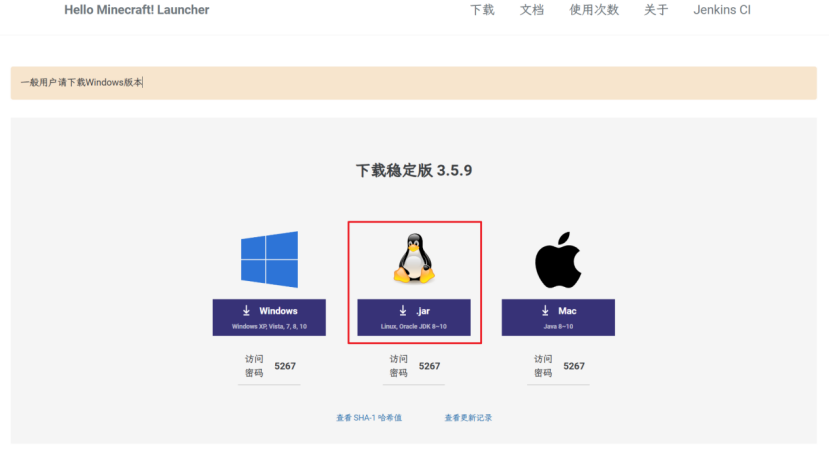829x454 pixels.
Task: Select access code 5267 under Mac
Action: click(x=574, y=366)
